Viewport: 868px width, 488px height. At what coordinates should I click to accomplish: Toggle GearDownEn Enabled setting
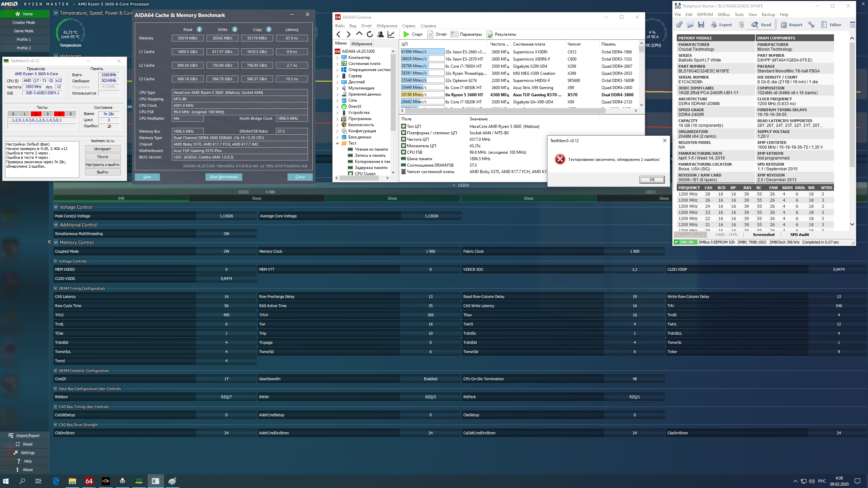430,379
